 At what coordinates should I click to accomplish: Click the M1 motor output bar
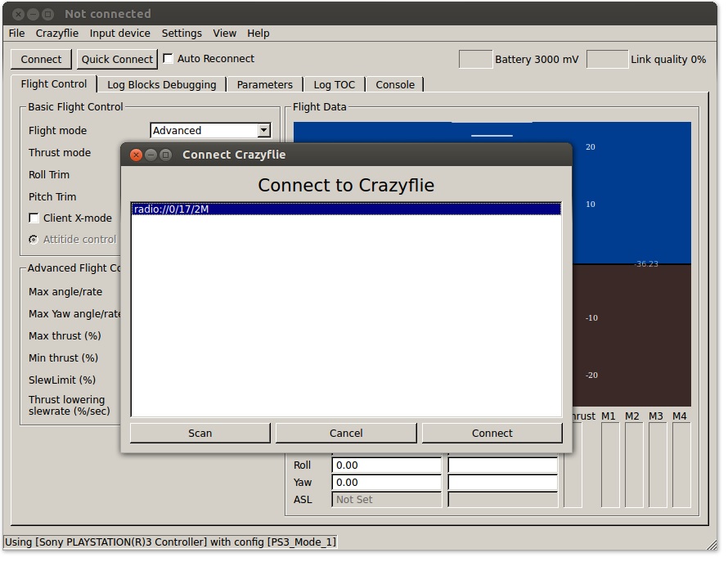[x=610, y=465]
